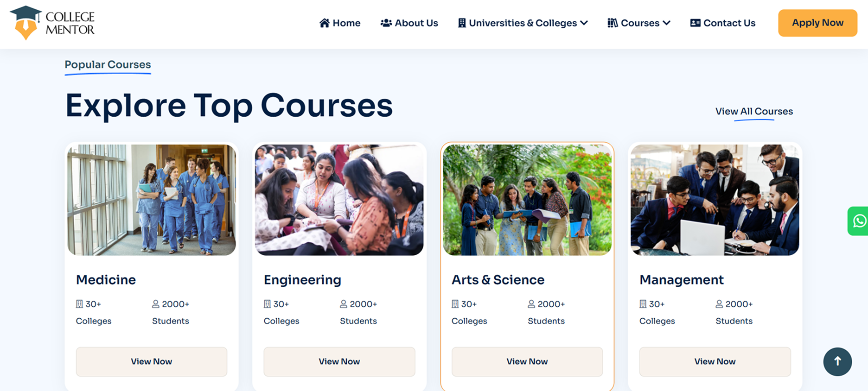
Task: Expand the Courses dropdown chevron
Action: (x=666, y=23)
